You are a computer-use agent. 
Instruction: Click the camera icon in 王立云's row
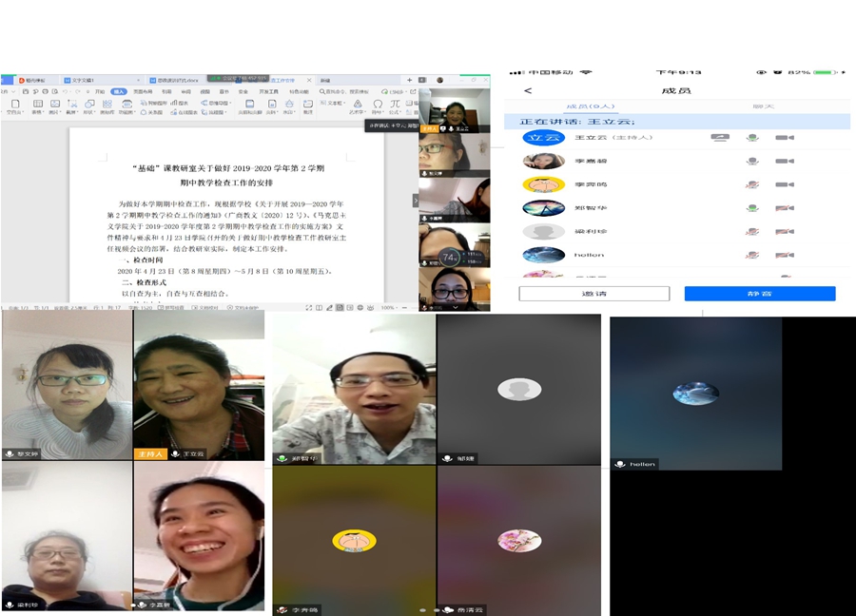pyautogui.click(x=784, y=138)
